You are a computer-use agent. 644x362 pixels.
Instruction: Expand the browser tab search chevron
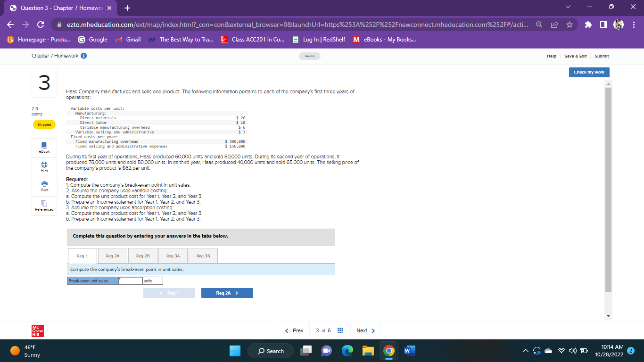tap(568, 7)
